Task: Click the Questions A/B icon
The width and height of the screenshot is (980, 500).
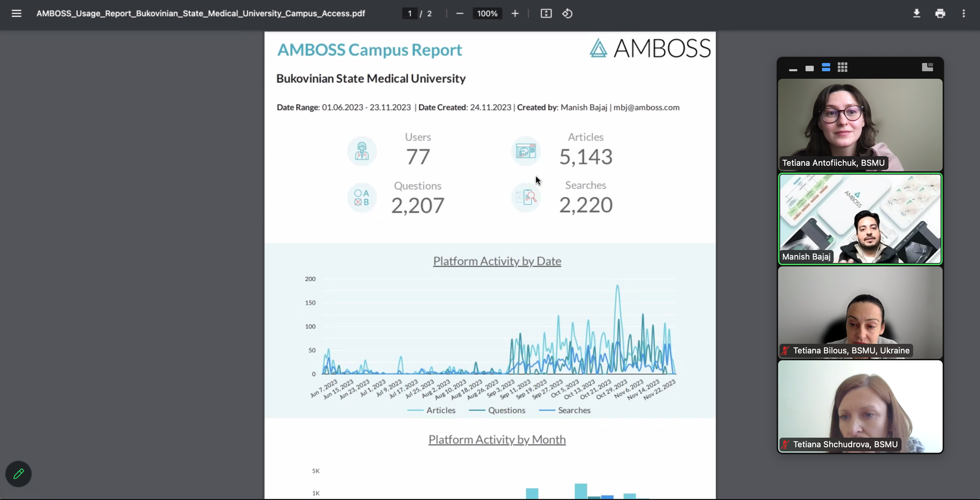Action: (362, 198)
